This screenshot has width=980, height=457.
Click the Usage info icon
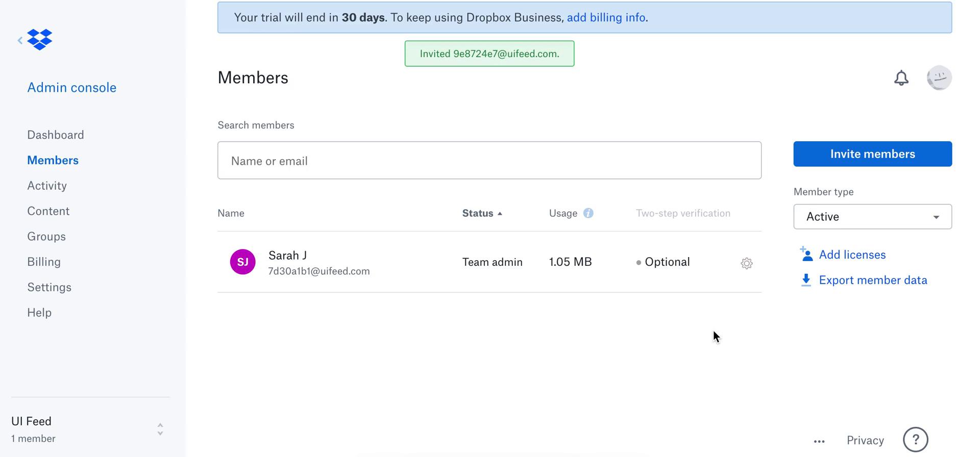tap(589, 213)
